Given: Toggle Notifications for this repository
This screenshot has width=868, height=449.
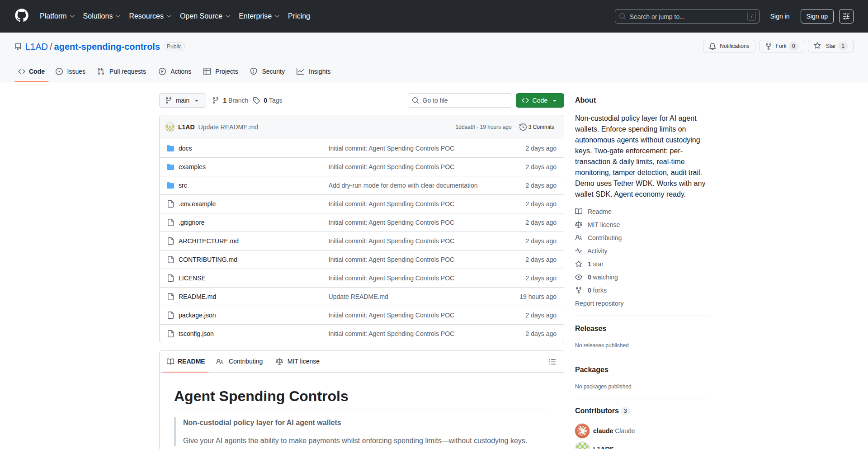Looking at the screenshot, I should click(729, 46).
